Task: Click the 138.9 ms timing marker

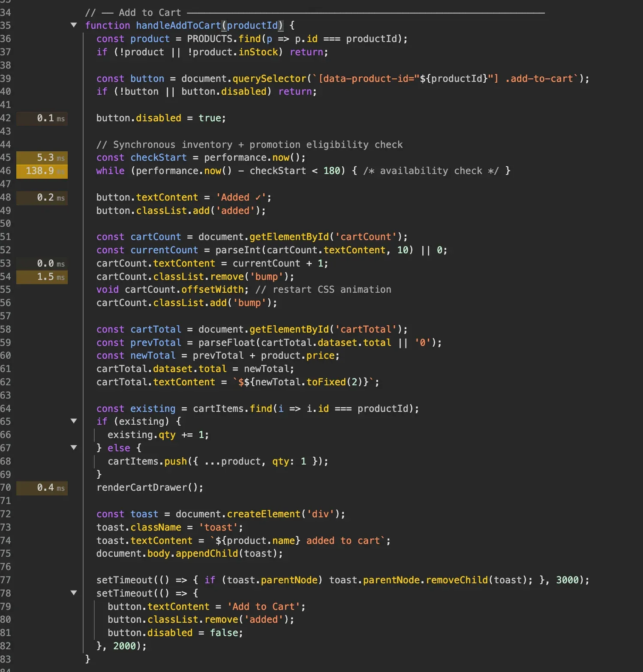Action: tap(42, 171)
